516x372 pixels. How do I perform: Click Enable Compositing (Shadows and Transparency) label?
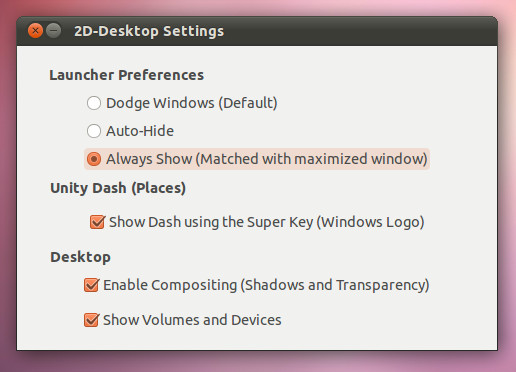point(266,285)
